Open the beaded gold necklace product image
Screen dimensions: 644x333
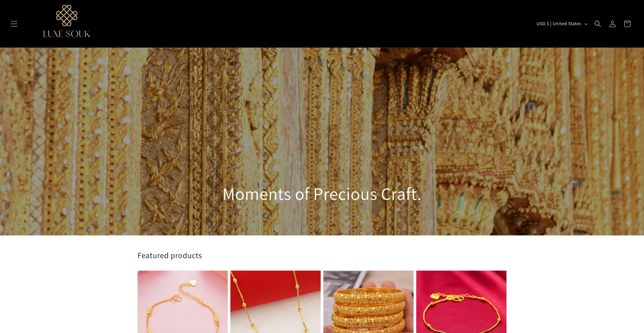coord(275,302)
